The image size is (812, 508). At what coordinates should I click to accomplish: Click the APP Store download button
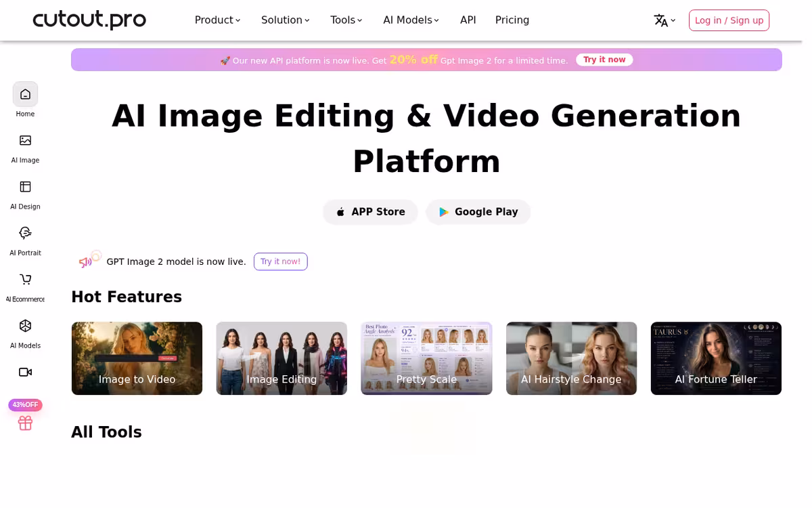[370, 212]
